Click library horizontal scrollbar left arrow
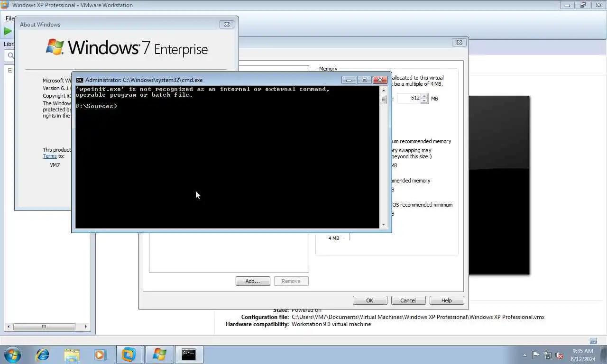607x364 pixels. (x=8, y=327)
